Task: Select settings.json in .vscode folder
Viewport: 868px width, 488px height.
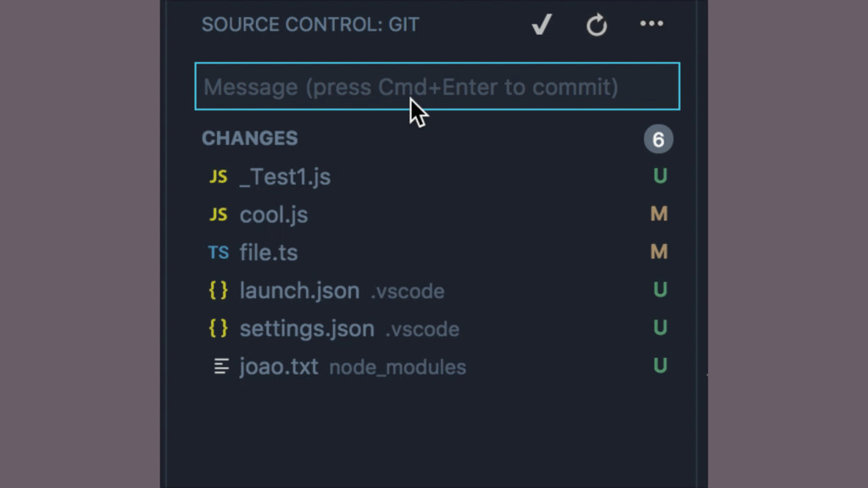Action: pyautogui.click(x=437, y=329)
